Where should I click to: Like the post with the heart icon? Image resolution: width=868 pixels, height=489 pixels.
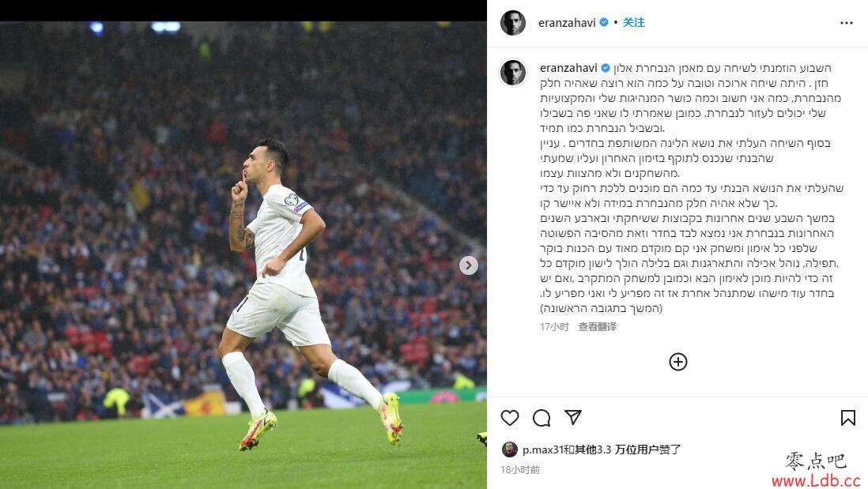(510, 418)
